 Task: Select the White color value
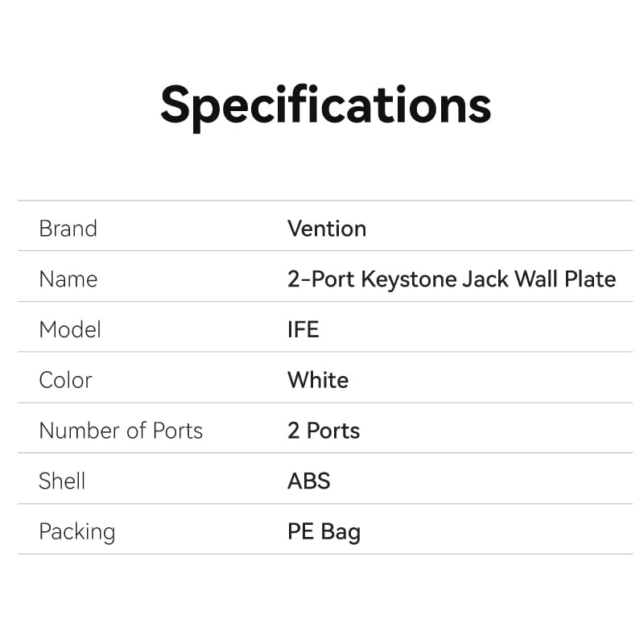[318, 380]
